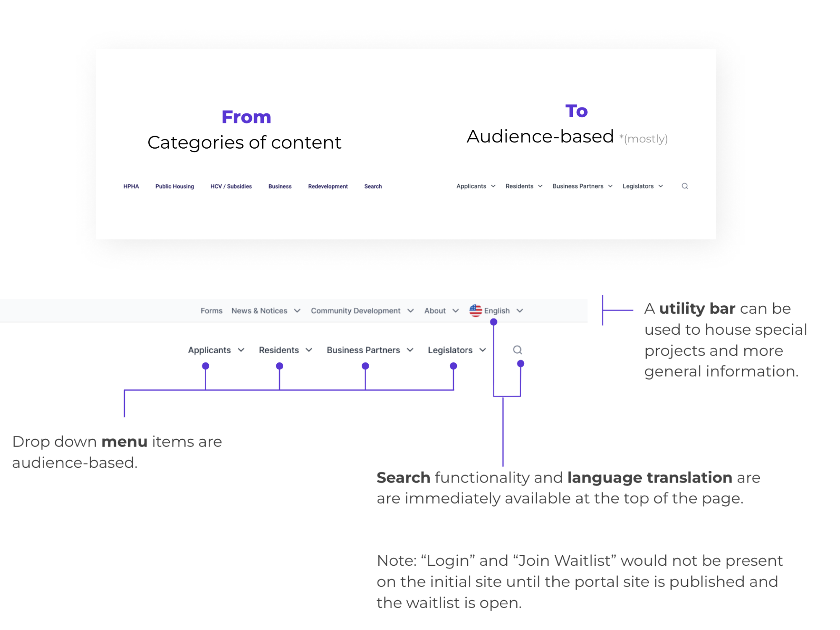The height and width of the screenshot is (630, 840).
Task: Open the English language dropdown arrow
Action: point(520,311)
